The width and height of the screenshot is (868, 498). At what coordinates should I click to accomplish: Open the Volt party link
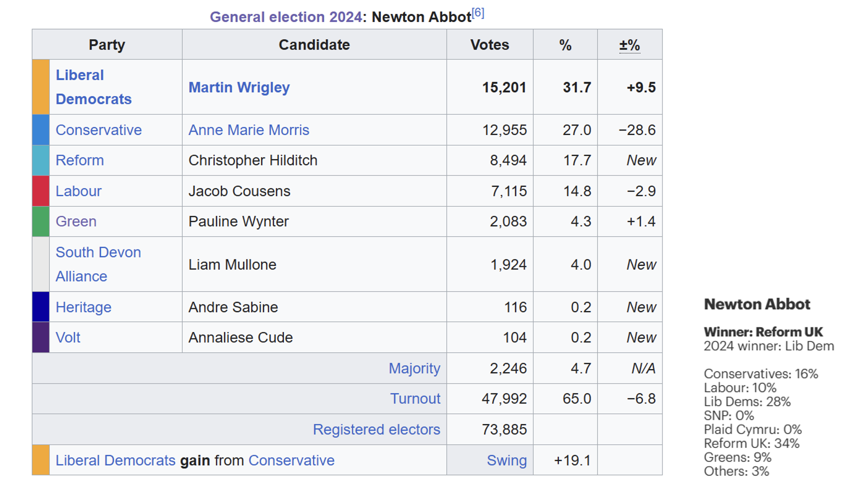click(67, 337)
